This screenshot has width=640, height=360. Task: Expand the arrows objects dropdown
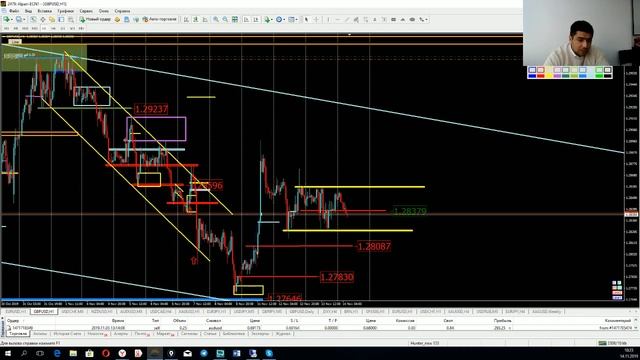(x=427, y=20)
